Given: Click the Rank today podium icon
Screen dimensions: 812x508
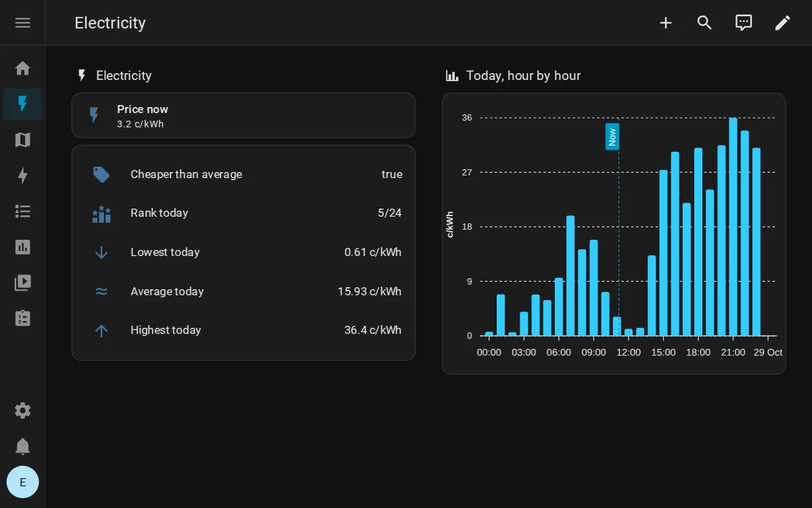Looking at the screenshot, I should [x=101, y=214].
